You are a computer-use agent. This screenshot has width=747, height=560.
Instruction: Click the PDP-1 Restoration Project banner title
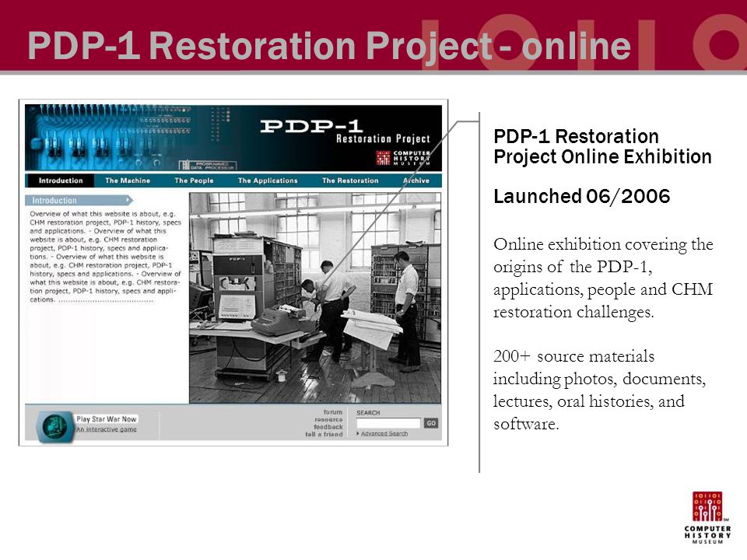(x=345, y=131)
